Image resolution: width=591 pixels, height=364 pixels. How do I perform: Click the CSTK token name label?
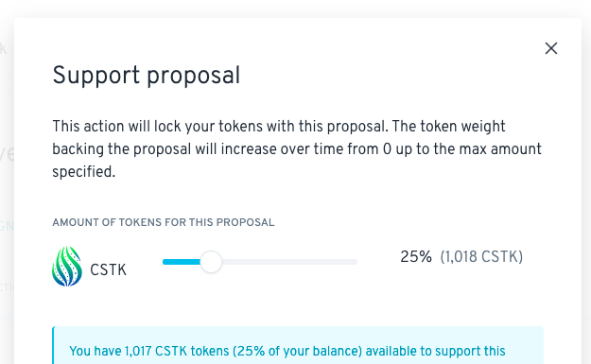(x=108, y=269)
